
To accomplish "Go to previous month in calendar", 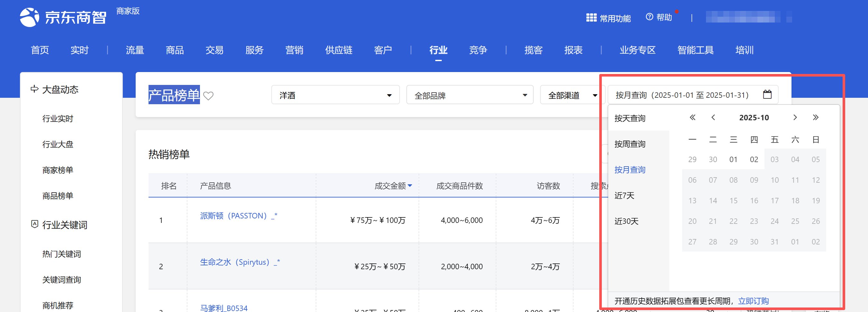I will pos(713,117).
